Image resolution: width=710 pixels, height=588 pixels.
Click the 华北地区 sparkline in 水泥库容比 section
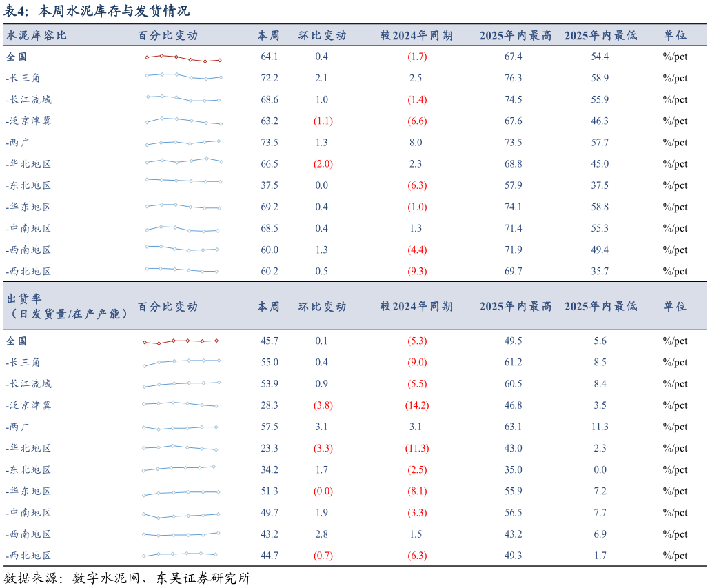[x=183, y=161]
